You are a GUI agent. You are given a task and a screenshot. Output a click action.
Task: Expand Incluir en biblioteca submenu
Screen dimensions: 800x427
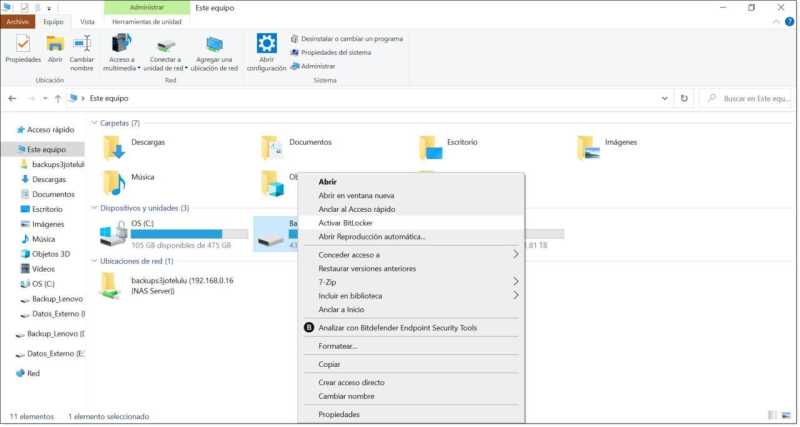515,295
